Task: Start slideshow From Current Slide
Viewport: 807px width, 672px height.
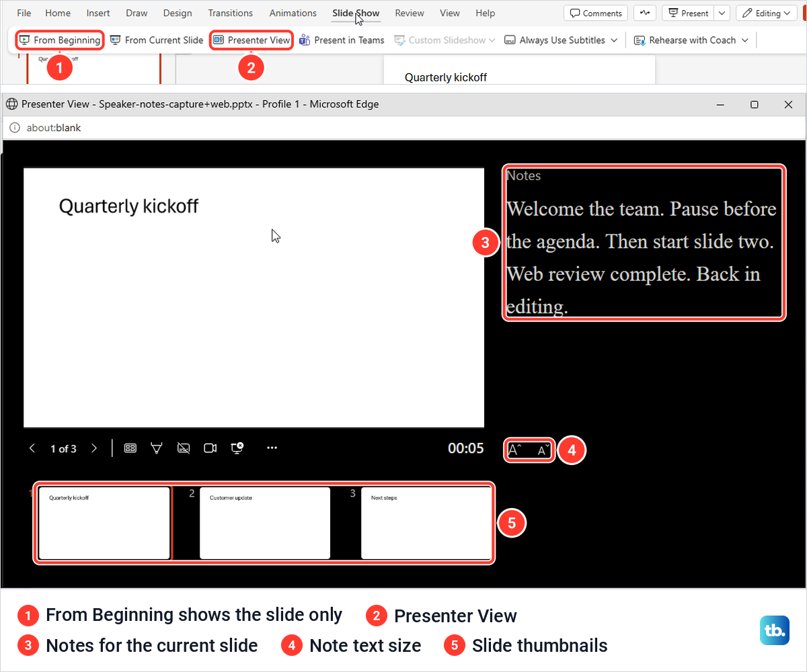Action: pyautogui.click(x=157, y=40)
